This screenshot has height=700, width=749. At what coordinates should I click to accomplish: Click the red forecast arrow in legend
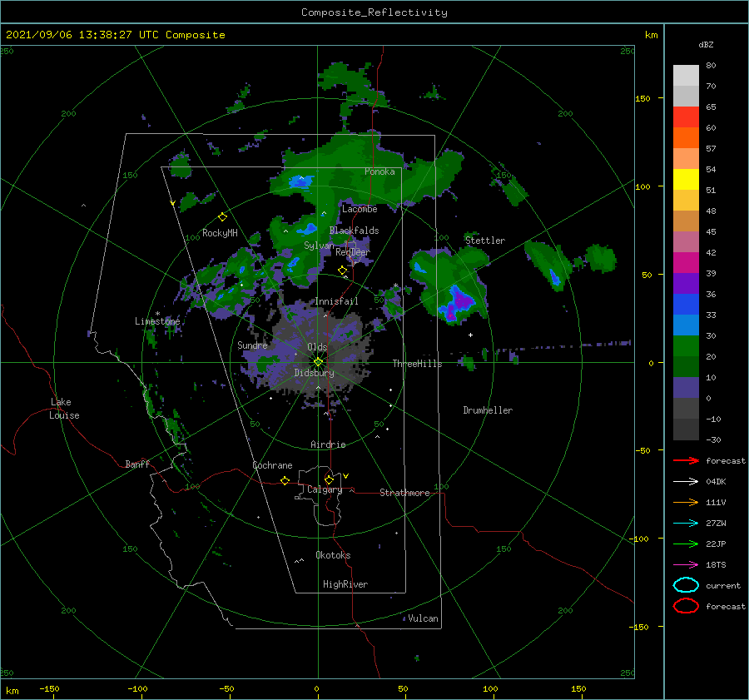pyautogui.click(x=686, y=460)
